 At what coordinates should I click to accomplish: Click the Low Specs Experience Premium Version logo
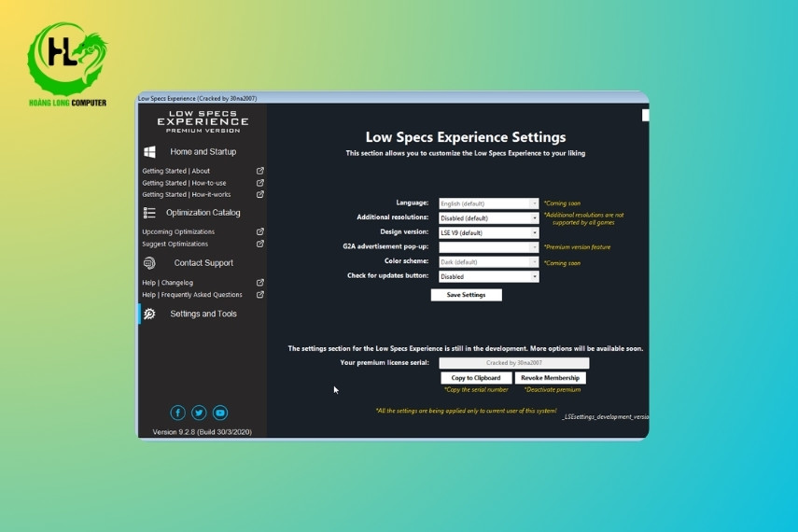click(x=203, y=121)
